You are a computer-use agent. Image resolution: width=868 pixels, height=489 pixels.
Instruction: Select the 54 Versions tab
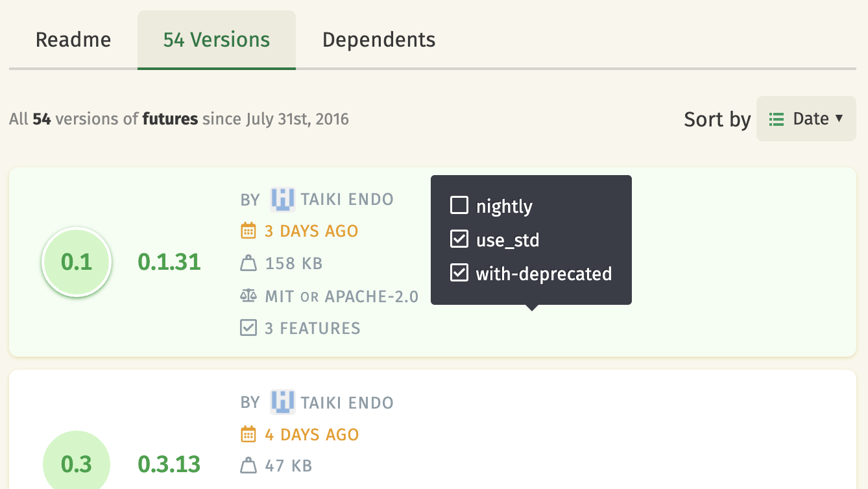click(x=217, y=40)
